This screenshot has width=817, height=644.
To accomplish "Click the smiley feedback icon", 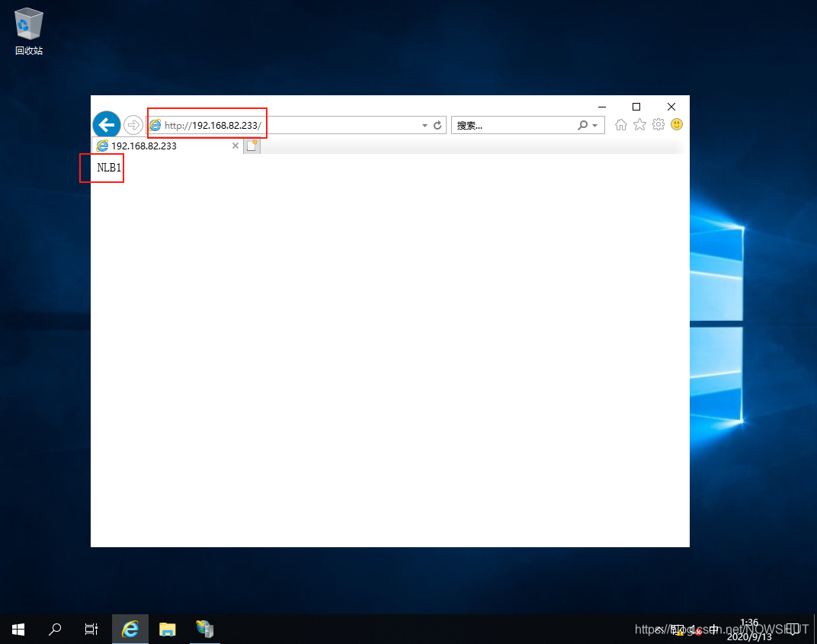I will [x=677, y=125].
